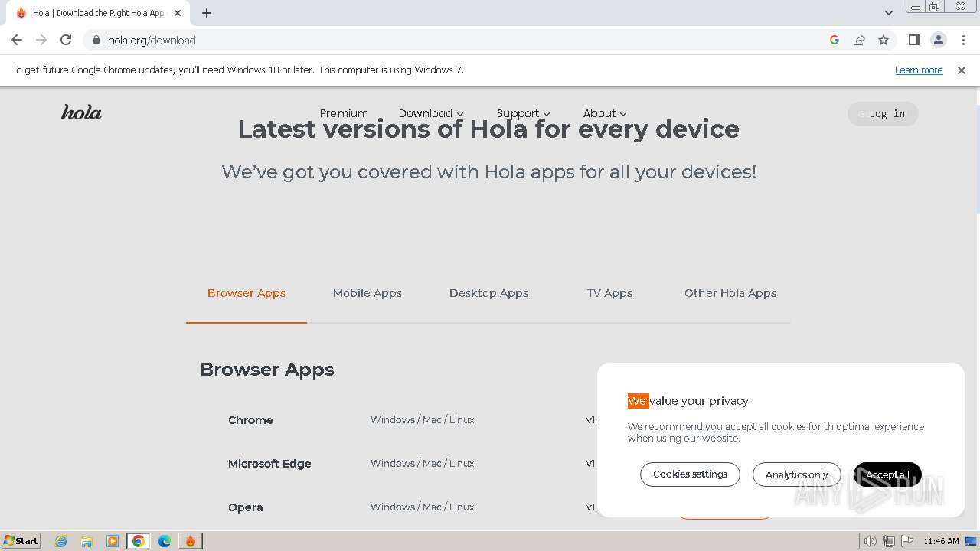The image size is (980, 551).
Task: Open Cookies settings in the privacy popup
Action: pos(690,474)
